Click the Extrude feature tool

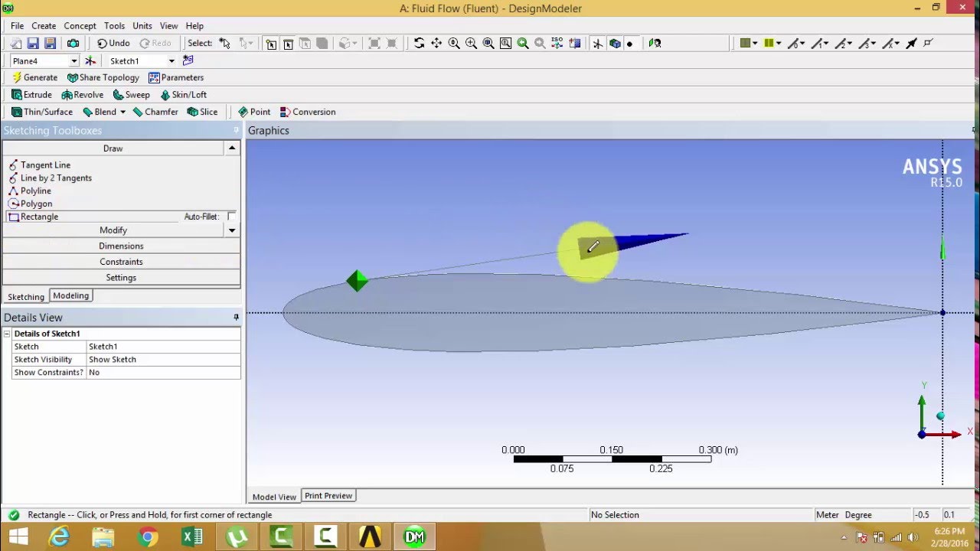(31, 95)
